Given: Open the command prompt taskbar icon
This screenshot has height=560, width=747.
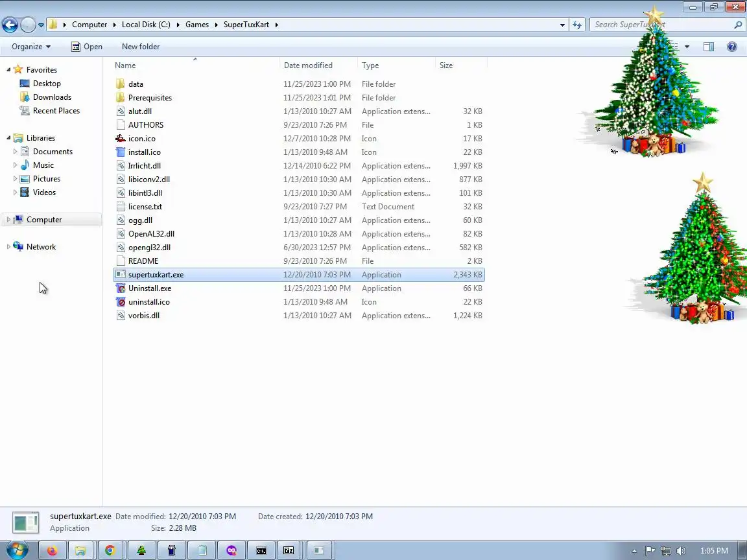Looking at the screenshot, I should click(261, 550).
